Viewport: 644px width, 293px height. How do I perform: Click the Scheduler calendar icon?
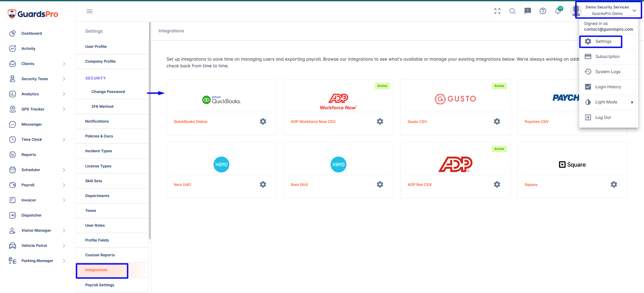click(x=12, y=170)
